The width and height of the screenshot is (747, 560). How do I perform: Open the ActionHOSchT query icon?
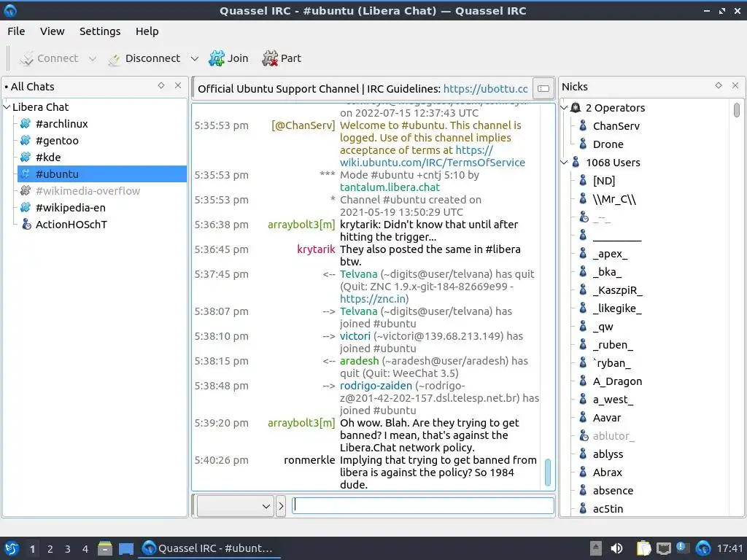(27, 225)
